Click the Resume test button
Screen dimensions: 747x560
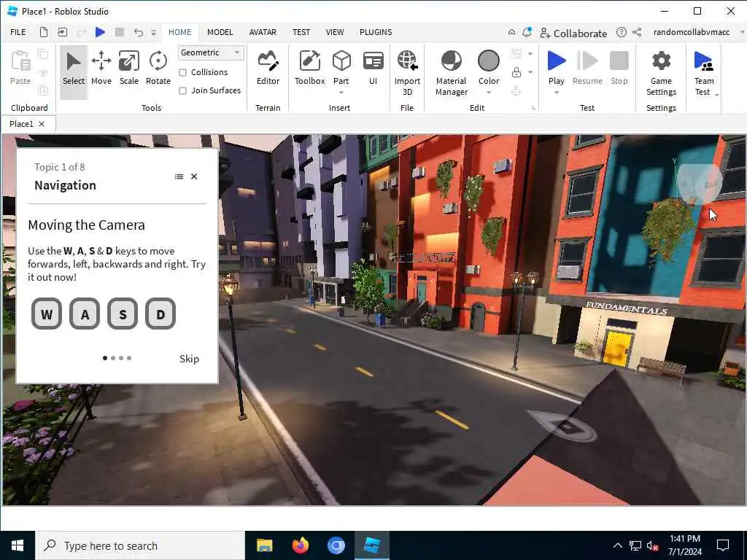[587, 69]
